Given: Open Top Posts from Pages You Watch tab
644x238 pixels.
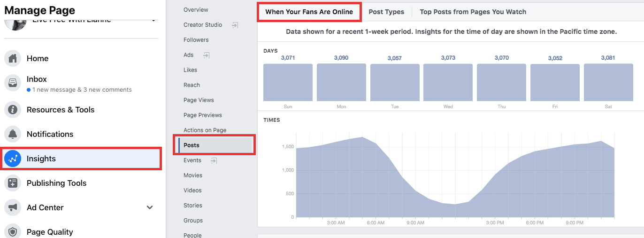Looking at the screenshot, I should (473, 12).
